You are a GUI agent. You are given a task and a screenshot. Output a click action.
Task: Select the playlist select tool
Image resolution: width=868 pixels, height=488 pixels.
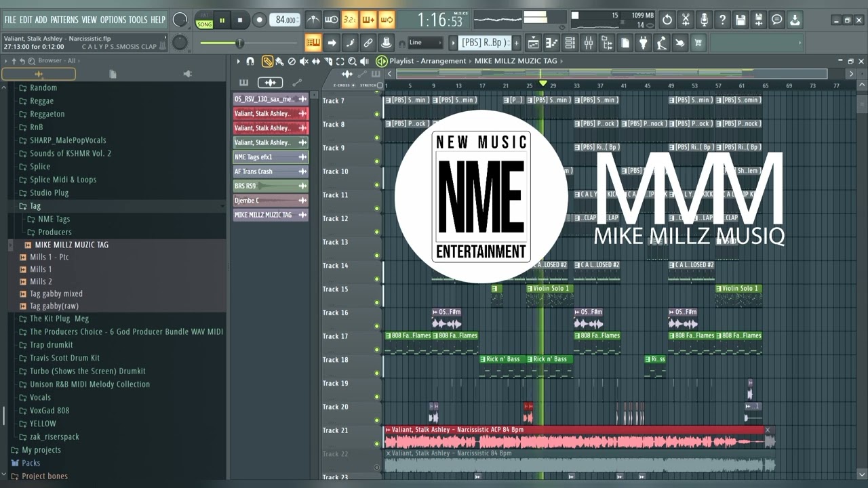[x=340, y=61]
